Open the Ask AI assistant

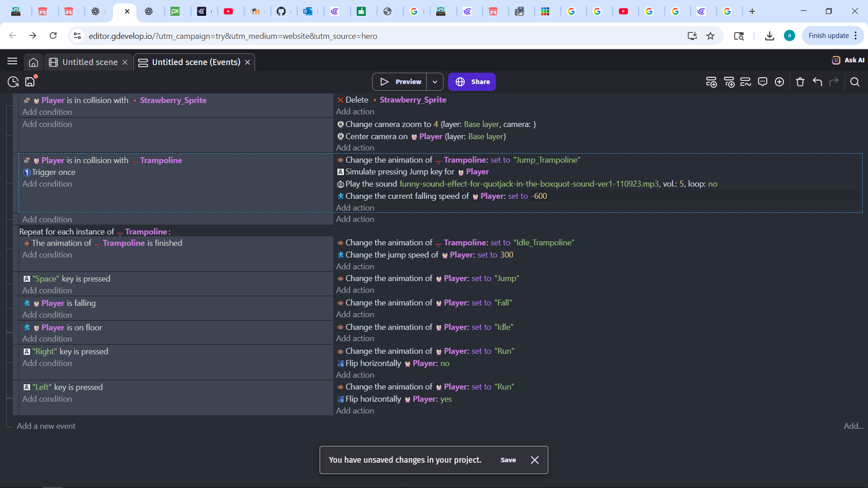point(848,60)
